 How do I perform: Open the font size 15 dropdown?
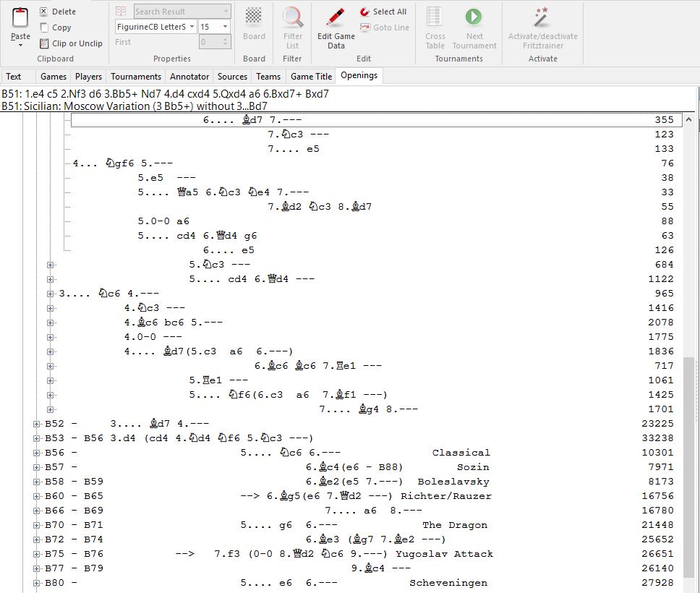225,27
